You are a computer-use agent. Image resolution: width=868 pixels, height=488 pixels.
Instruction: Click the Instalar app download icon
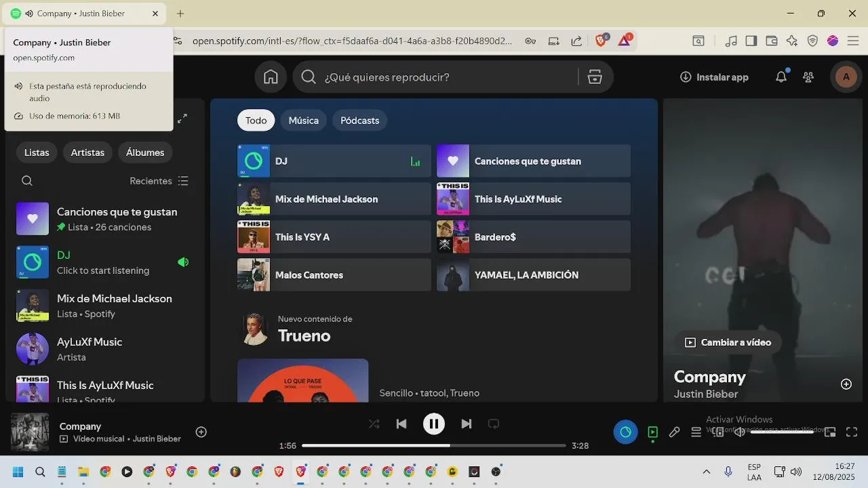pos(686,77)
